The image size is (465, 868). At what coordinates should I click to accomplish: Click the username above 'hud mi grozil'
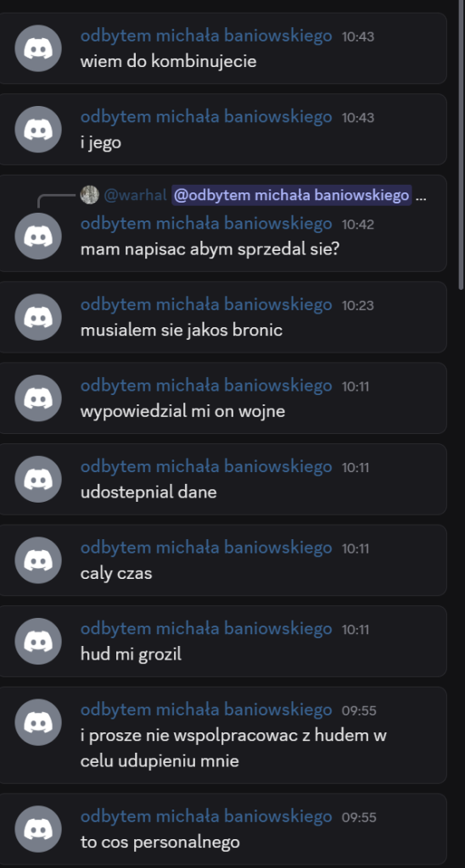pyautogui.click(x=206, y=629)
